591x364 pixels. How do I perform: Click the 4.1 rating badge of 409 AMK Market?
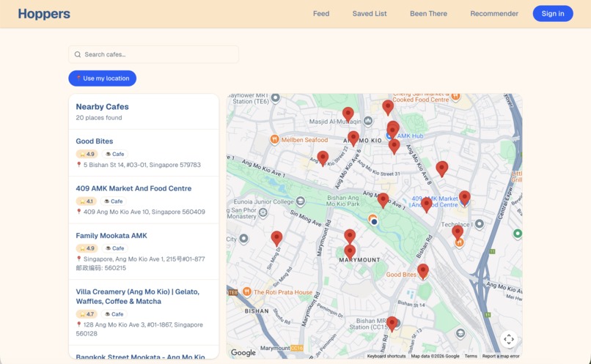(x=87, y=201)
